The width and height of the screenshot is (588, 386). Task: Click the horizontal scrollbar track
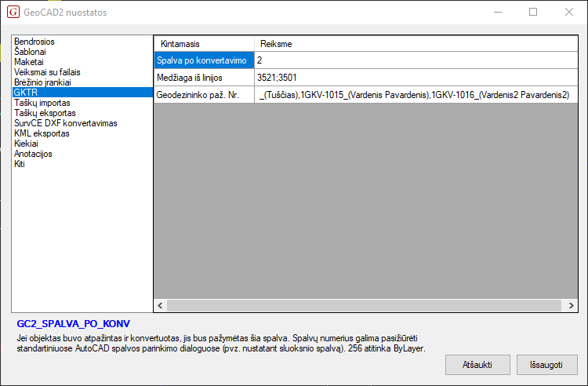364,305
